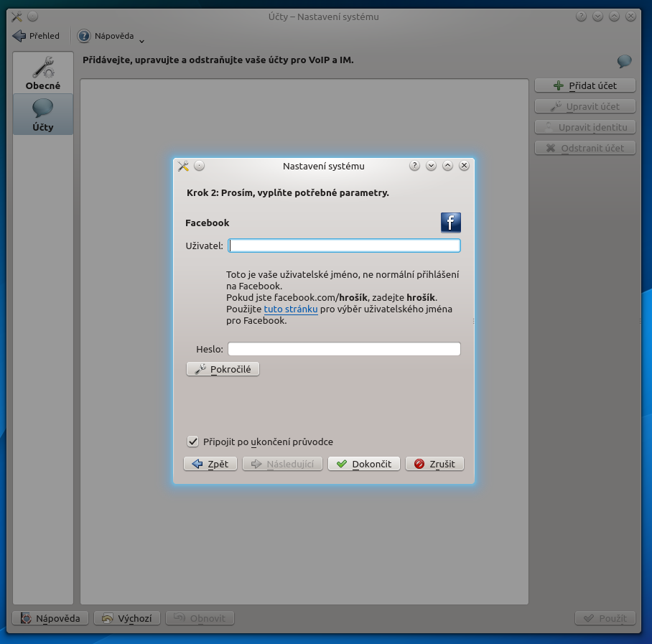
Task: Open the 'tuto stránku' link
Action: (291, 309)
